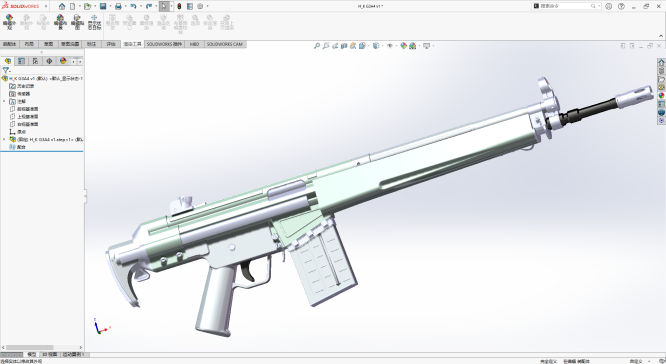Screen dimensions: 666x364
Task: Click the ribbon button with blue cross arrows
Action: [94, 22]
